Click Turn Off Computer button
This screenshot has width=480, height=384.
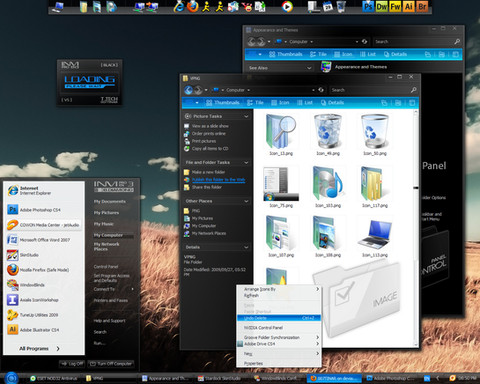(x=111, y=364)
